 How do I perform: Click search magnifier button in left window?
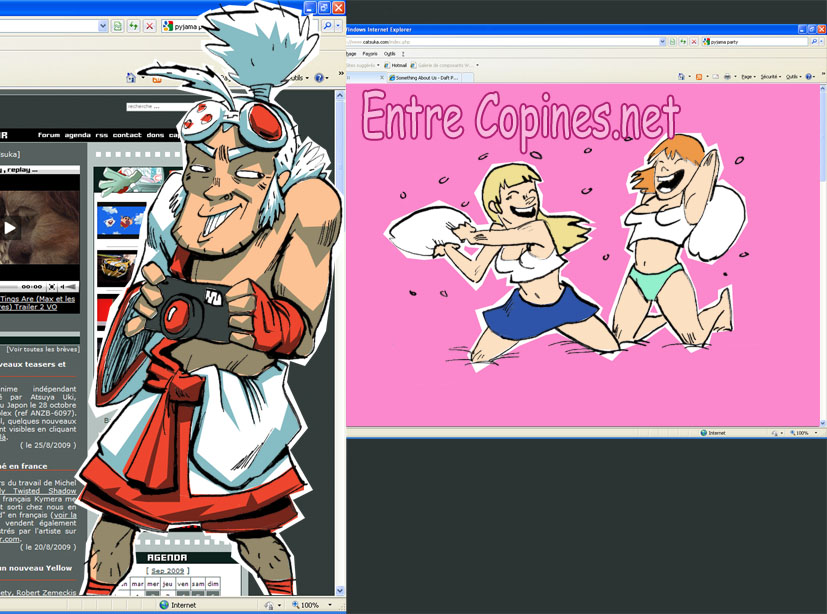point(328,25)
